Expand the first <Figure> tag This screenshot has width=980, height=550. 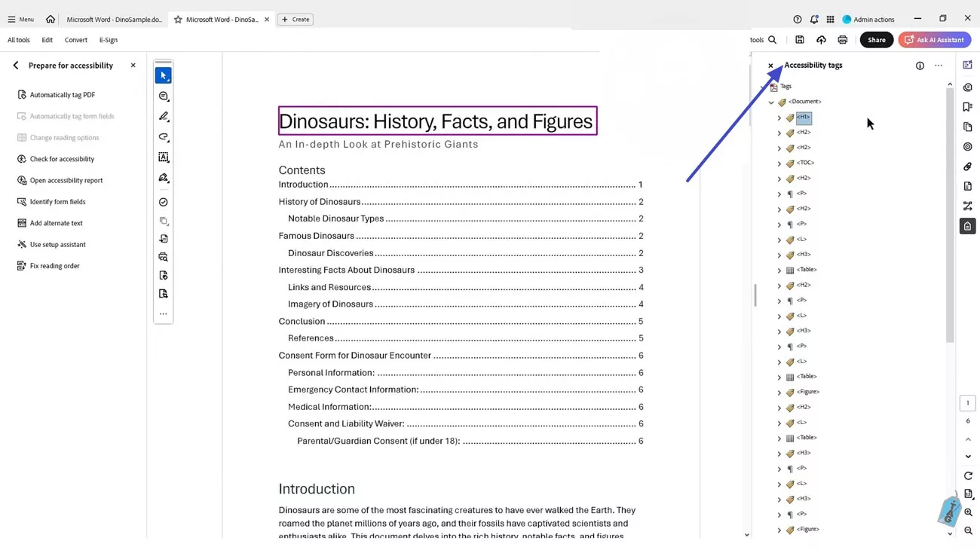point(779,393)
